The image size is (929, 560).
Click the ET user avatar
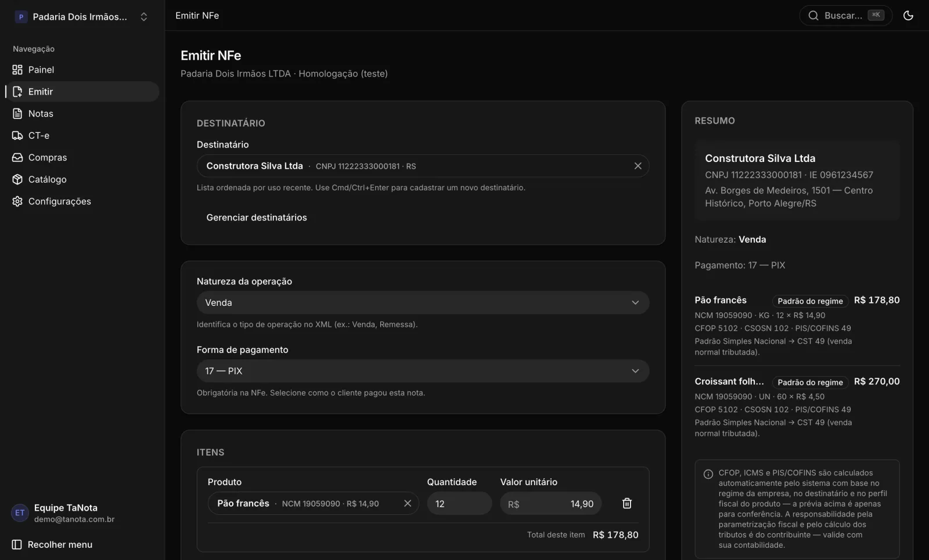point(20,513)
